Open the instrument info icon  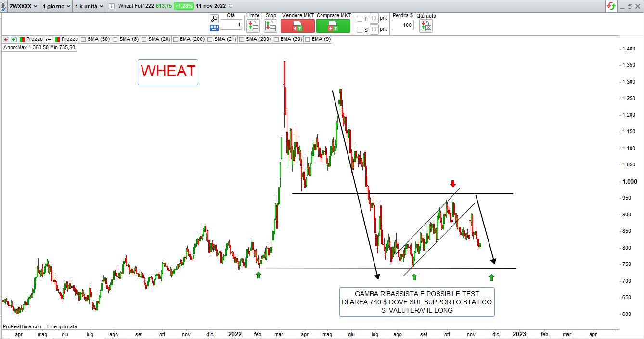pos(112,6)
